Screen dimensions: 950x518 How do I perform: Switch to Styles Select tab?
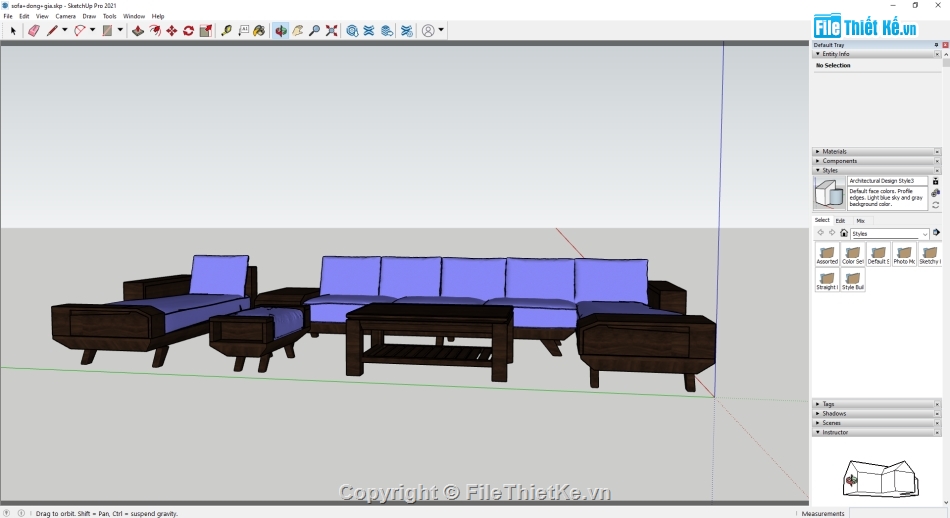coord(822,220)
